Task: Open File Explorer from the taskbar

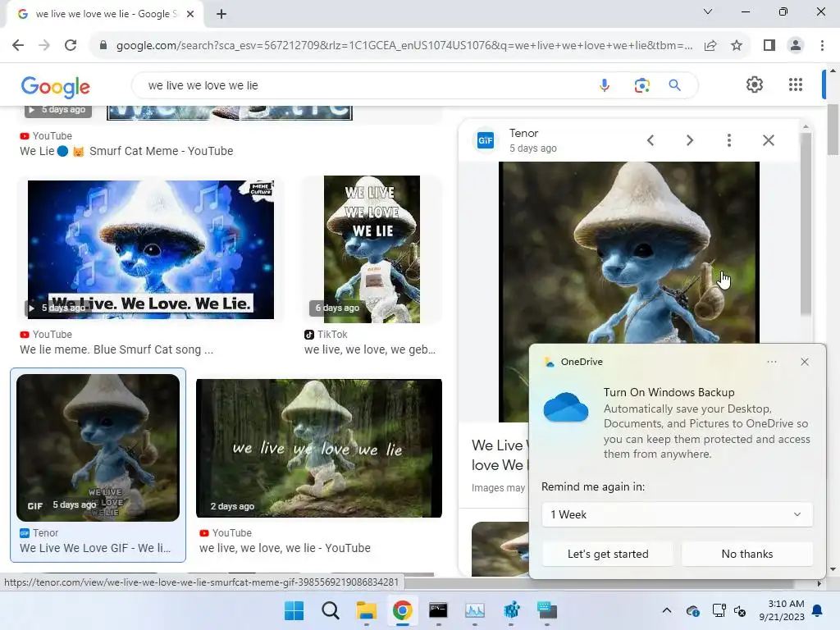Action: 367,610
